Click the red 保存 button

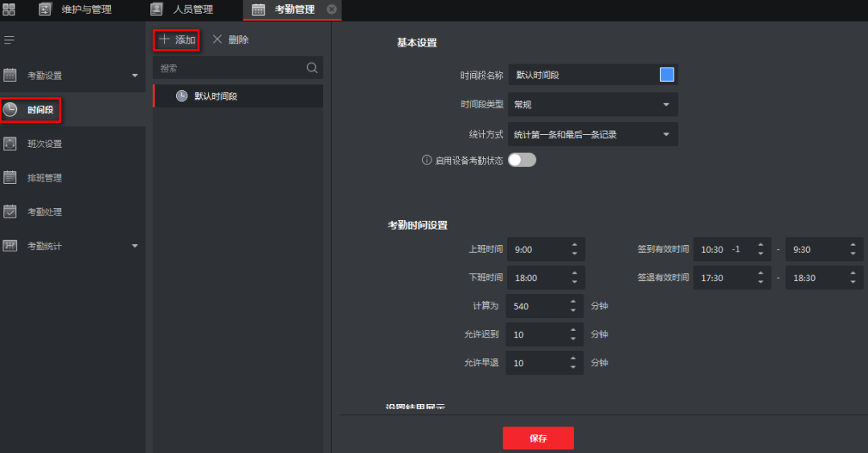(538, 439)
